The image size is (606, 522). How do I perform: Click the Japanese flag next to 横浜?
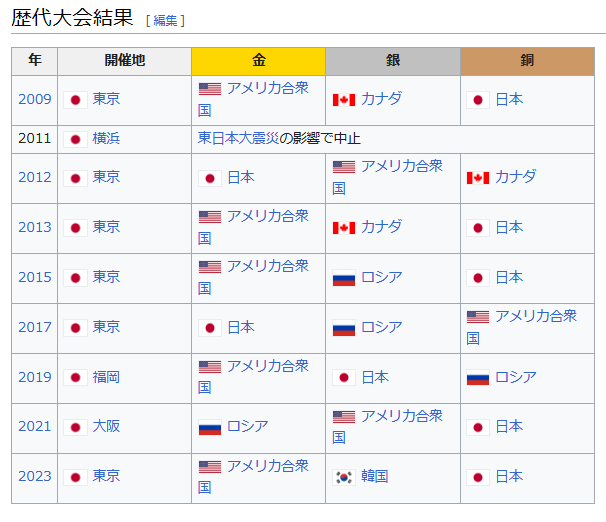click(75, 139)
